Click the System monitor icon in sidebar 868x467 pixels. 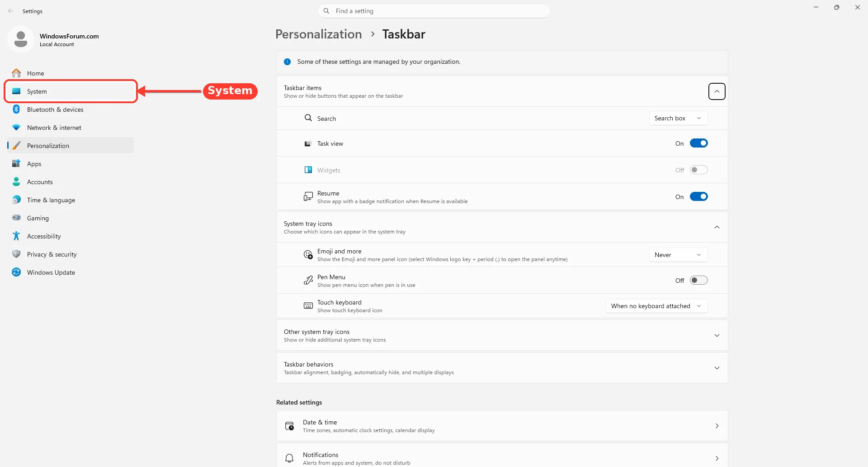click(16, 91)
